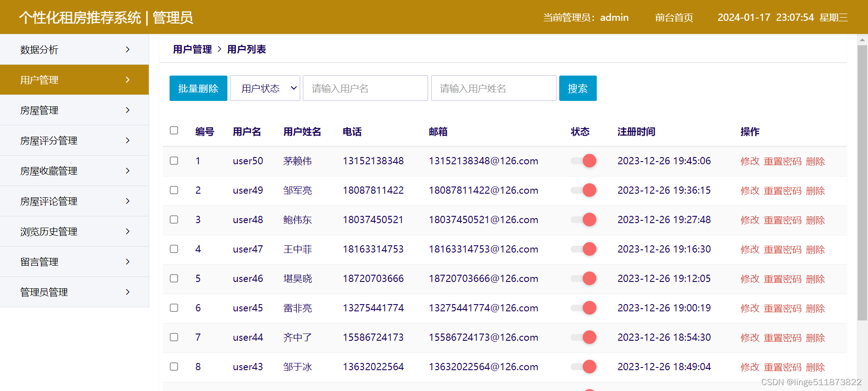This screenshot has width=868, height=391.
Task: Open 房屋评分管理 menu item
Action: 74,140
